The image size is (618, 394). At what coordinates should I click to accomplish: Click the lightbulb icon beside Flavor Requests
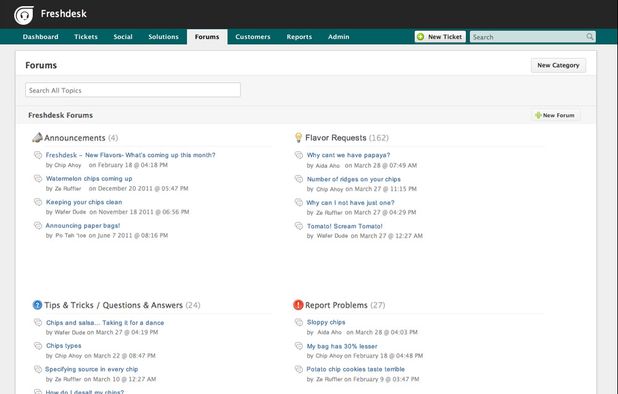298,138
